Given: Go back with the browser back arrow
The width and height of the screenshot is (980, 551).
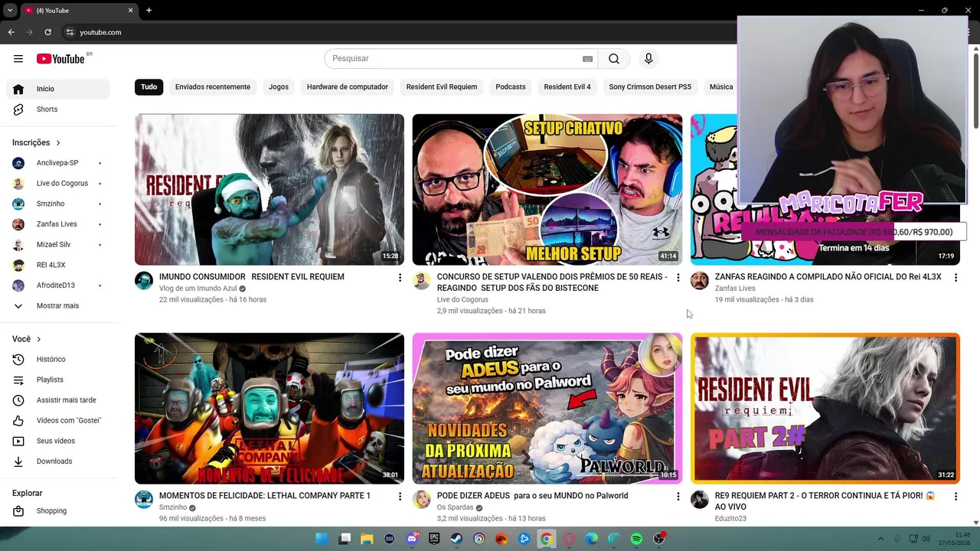Looking at the screenshot, I should 11,32.
